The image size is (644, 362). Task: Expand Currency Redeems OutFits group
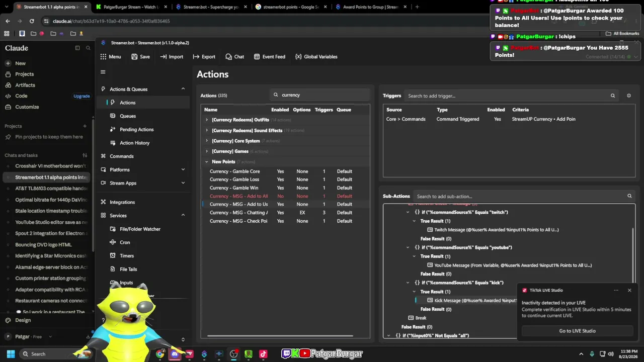pos(206,120)
